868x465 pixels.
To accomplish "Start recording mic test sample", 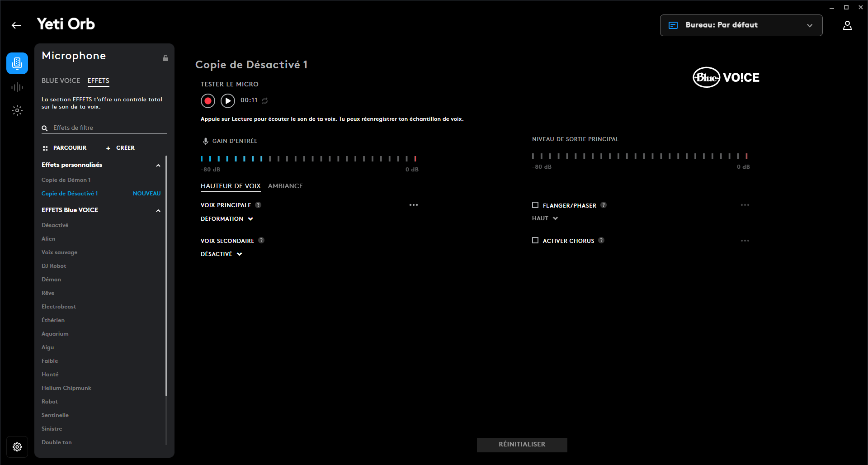I will (208, 100).
